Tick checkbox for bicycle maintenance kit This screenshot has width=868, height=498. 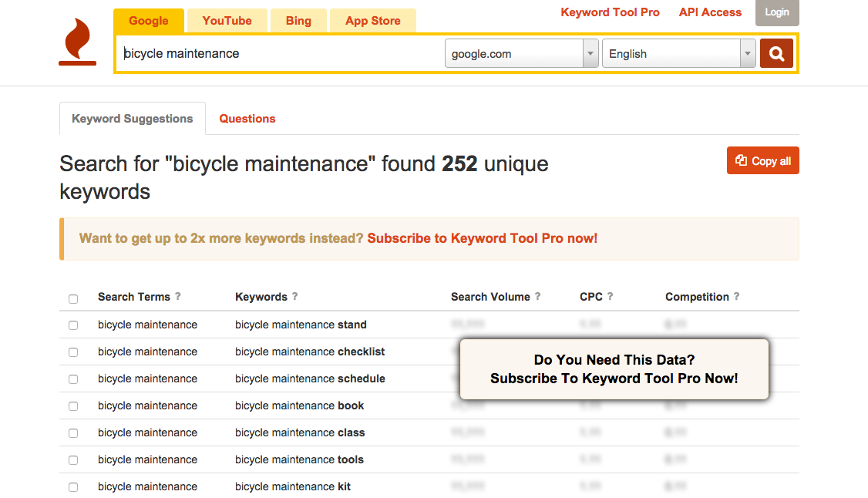[73, 487]
